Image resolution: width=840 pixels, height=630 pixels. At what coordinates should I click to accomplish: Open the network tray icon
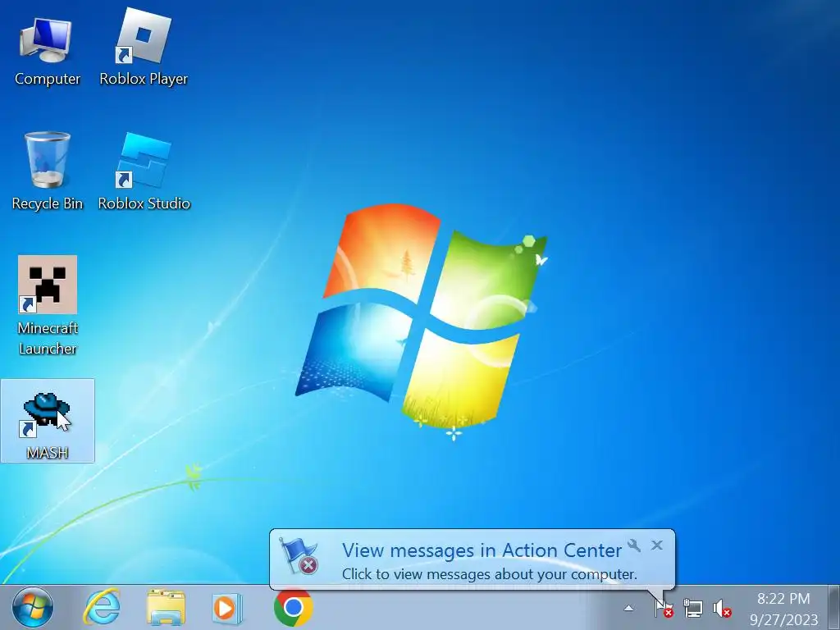[x=692, y=609]
